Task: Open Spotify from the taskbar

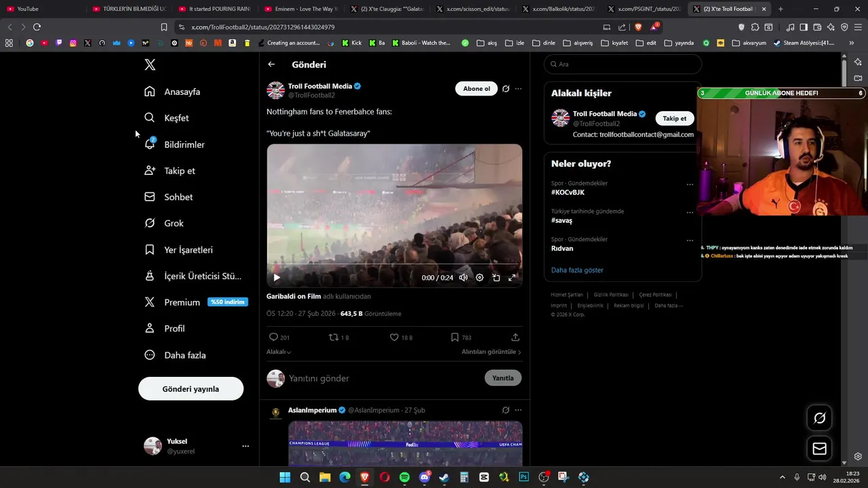Action: click(404, 477)
